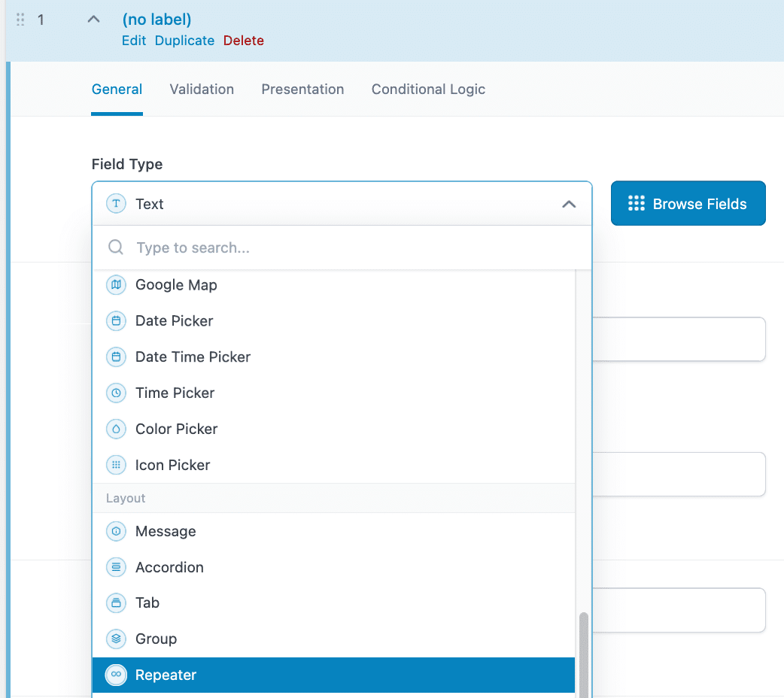Click the Color Picker droplet icon
The height and width of the screenshot is (698, 784).
[x=116, y=429]
